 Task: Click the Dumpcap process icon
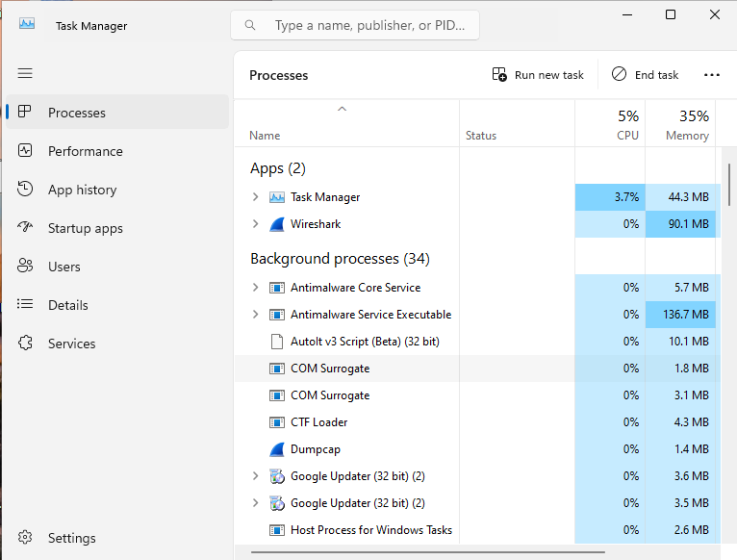pos(277,449)
